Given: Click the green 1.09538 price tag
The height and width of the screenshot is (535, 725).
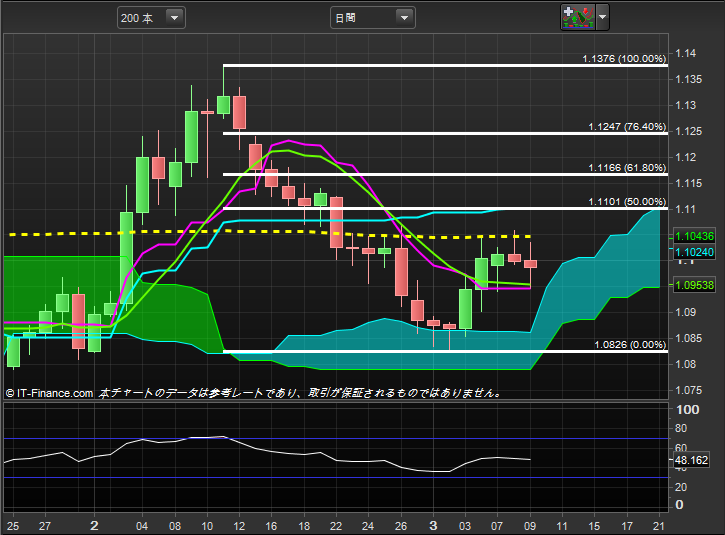Looking at the screenshot, I should click(x=694, y=285).
